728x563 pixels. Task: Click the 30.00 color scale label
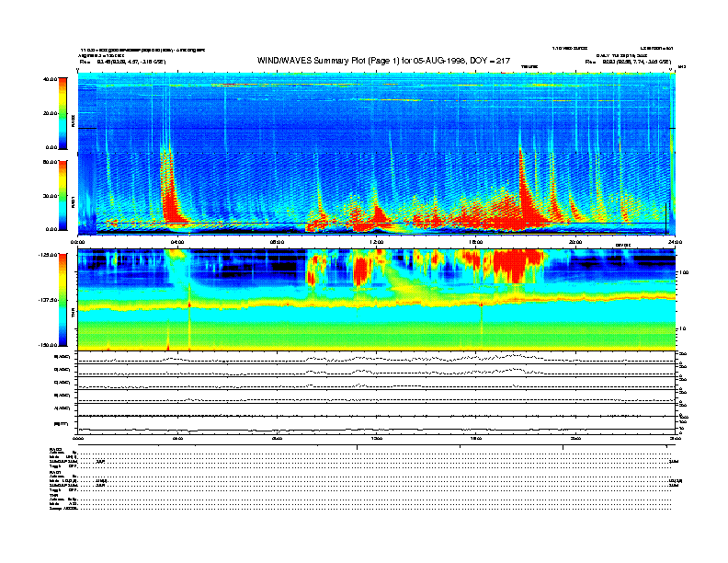tap(50, 196)
